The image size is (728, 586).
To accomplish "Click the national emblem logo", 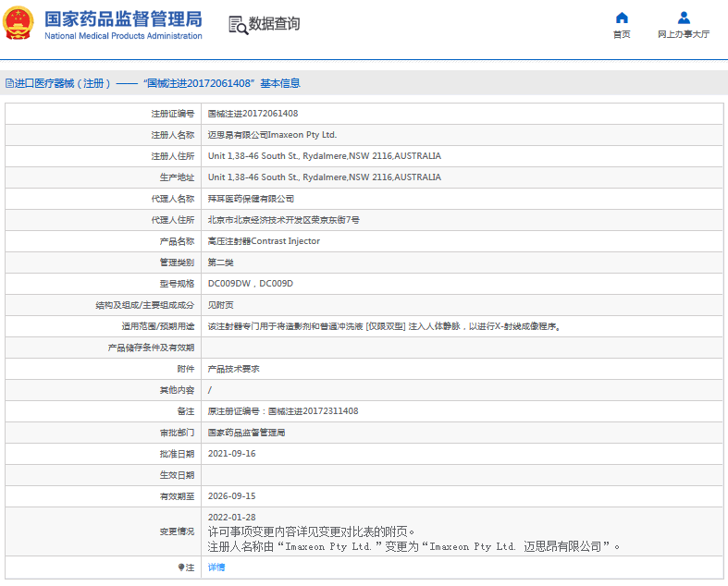I will click(x=19, y=24).
